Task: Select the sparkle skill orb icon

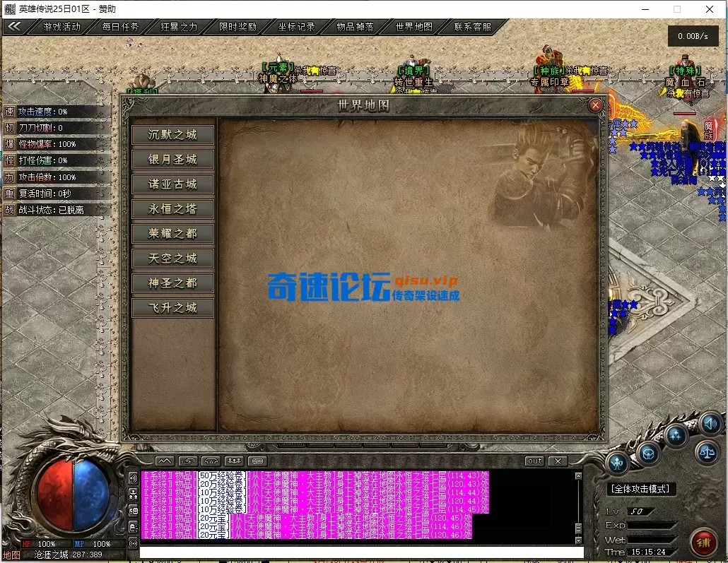Action: (x=676, y=434)
